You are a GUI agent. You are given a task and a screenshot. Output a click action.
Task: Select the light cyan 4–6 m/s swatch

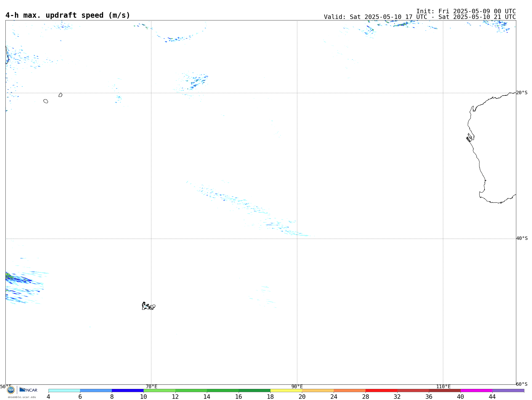click(x=64, y=391)
